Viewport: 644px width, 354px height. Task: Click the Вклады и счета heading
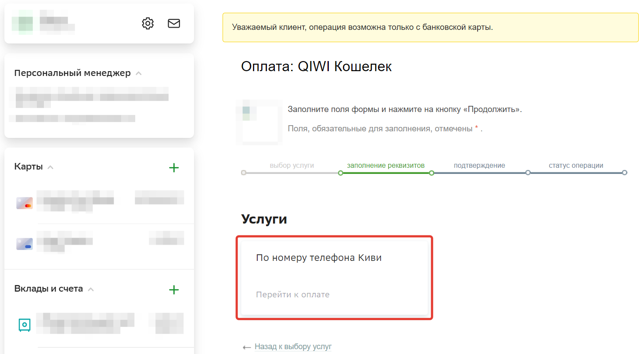(x=48, y=289)
